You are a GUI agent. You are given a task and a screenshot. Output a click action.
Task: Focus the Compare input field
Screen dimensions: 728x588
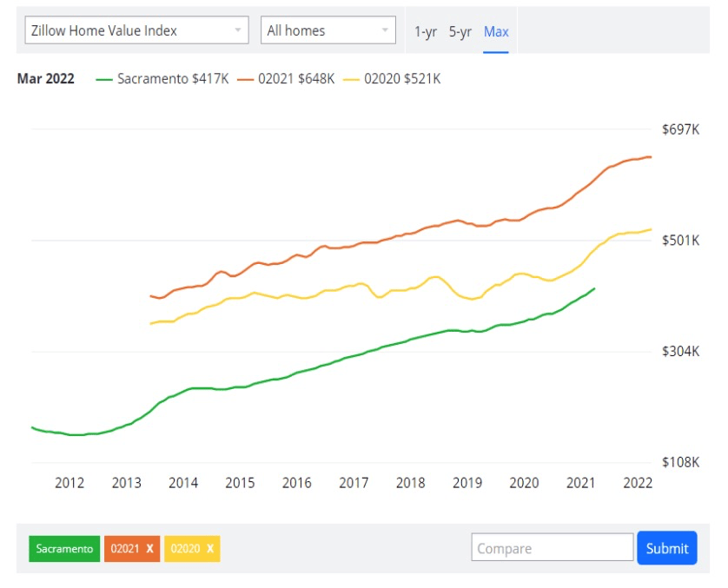click(x=553, y=548)
